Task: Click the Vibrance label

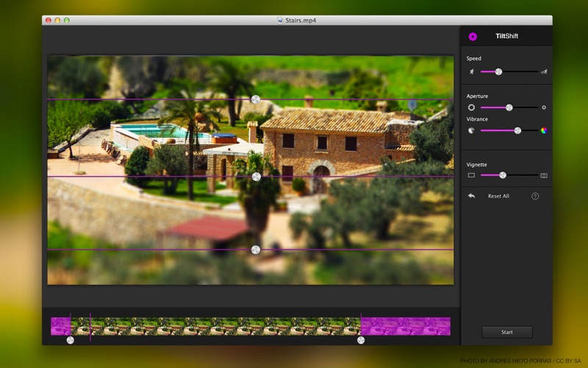Action: (477, 119)
